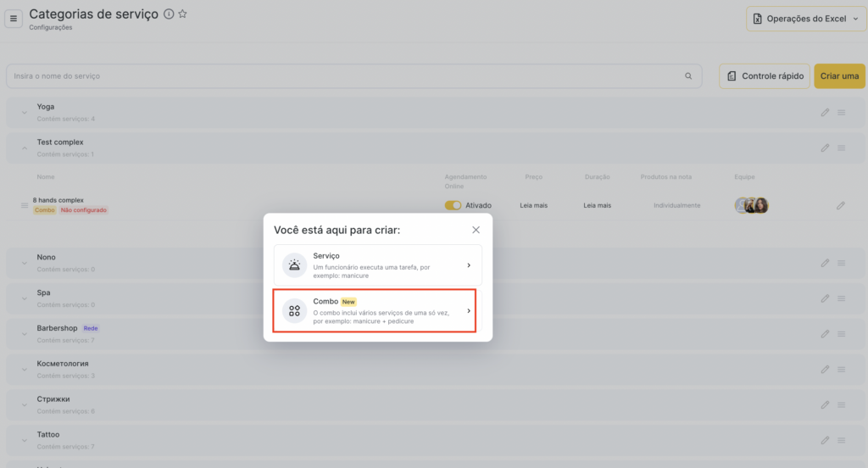Edit the Barbershop category
The image size is (868, 468).
[825, 334]
